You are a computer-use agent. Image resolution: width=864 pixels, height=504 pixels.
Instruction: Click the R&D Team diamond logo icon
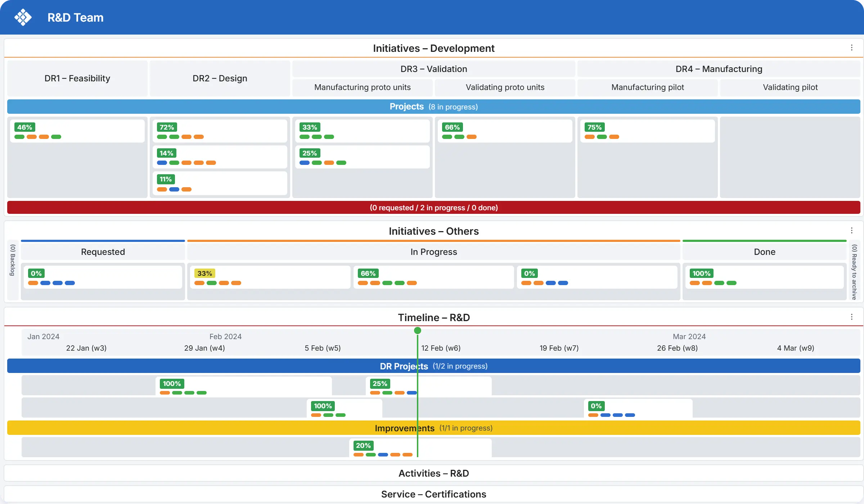23,17
